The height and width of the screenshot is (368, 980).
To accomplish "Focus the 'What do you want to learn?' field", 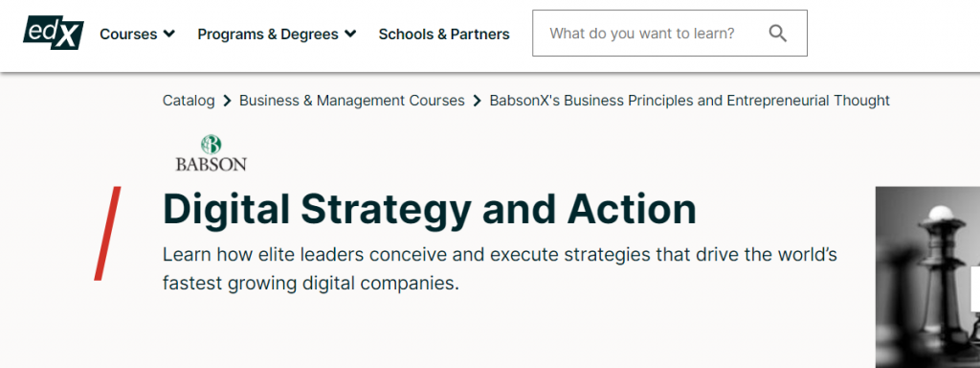I will click(670, 34).
